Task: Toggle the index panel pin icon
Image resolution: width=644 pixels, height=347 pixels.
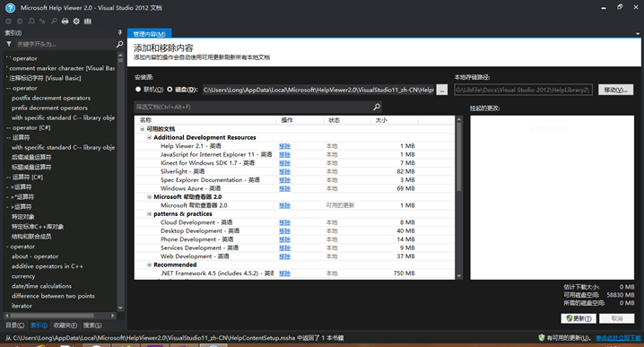Action: pos(120,32)
